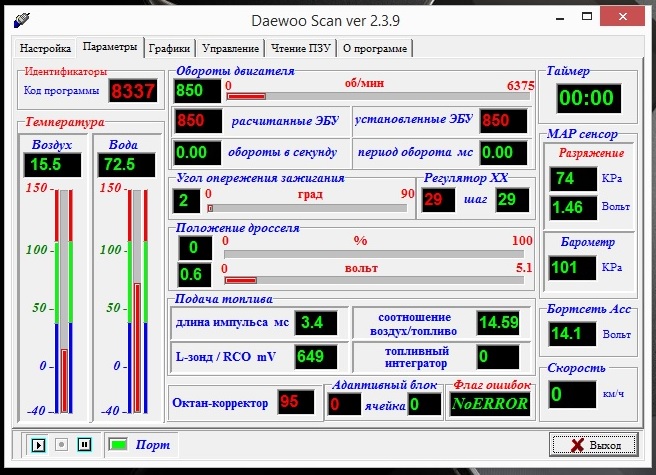Viewport: 656px width, 475px height.
Task: Click the green Порт indicator
Action: point(118,444)
